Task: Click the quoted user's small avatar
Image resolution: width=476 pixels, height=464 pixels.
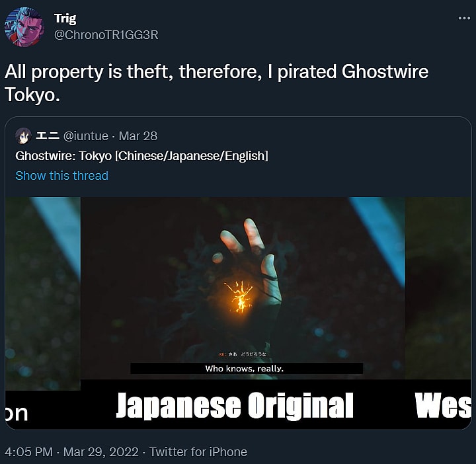Action: coord(23,136)
